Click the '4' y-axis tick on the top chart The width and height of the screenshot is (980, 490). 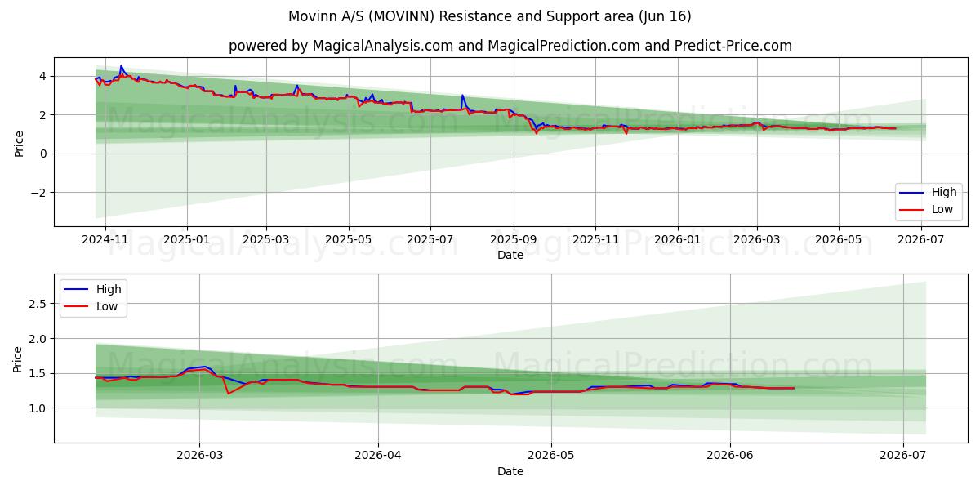click(43, 77)
